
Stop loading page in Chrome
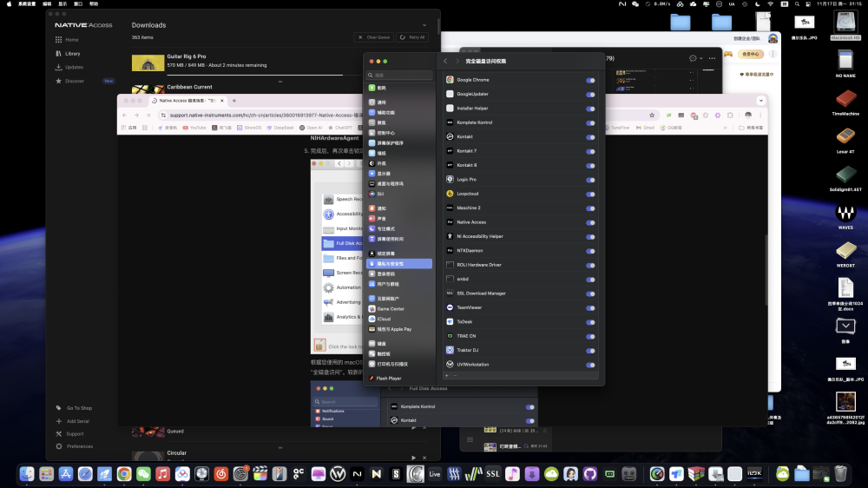click(x=148, y=115)
